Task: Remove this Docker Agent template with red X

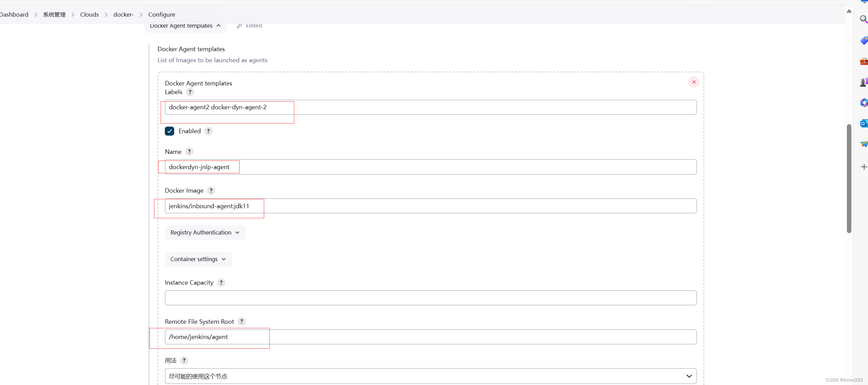Action: coord(693,82)
